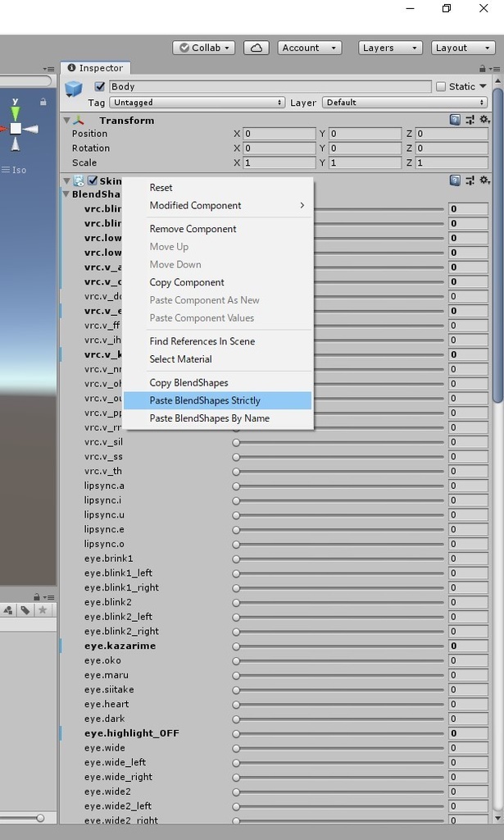Open the Layers dropdown
This screenshot has width=504, height=840.
[390, 48]
